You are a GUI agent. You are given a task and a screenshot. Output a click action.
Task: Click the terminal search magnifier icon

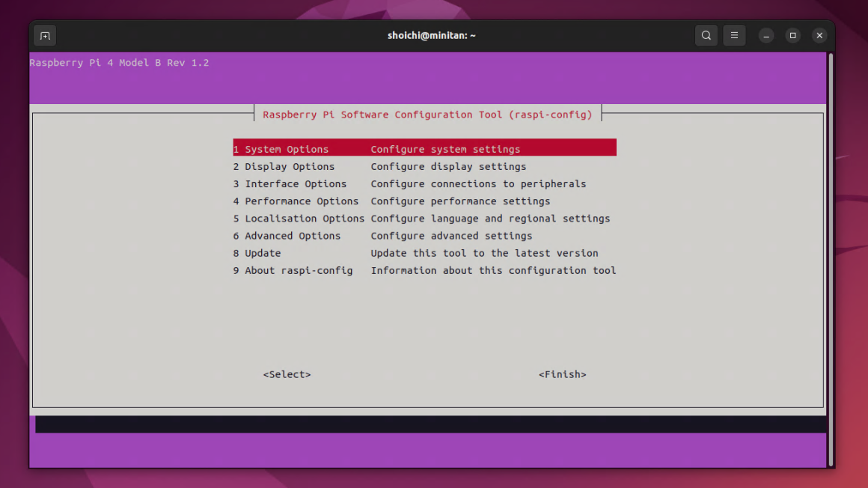(706, 35)
